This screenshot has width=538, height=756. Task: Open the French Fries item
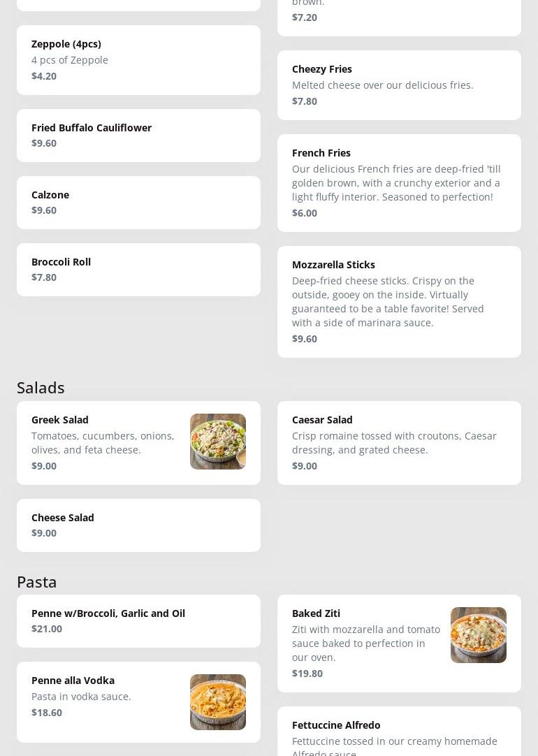(399, 183)
